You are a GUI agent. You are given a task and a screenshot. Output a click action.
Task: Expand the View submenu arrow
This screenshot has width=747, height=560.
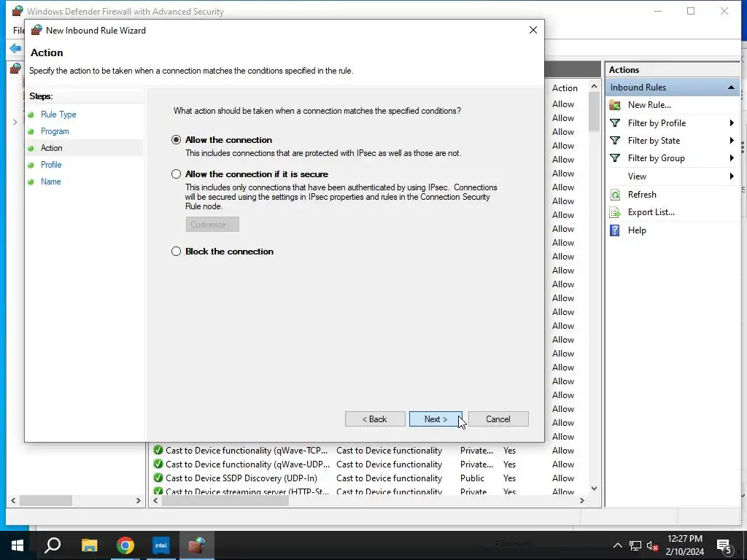732,176
